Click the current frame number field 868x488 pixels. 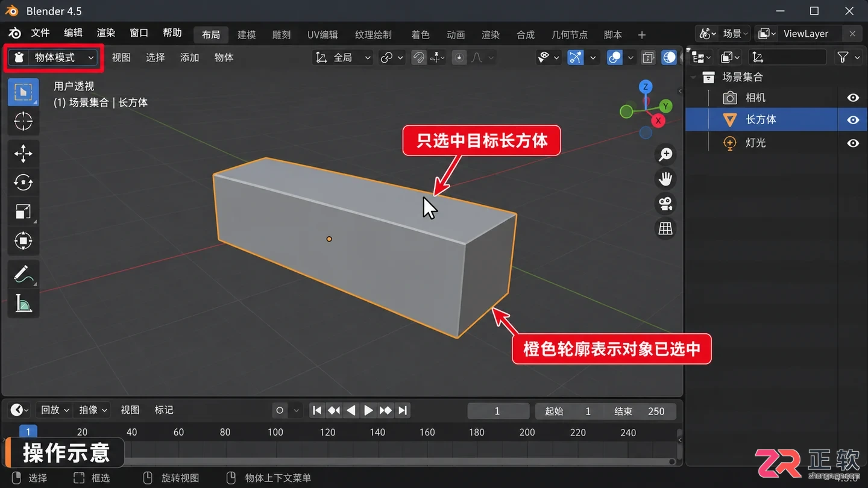point(498,411)
